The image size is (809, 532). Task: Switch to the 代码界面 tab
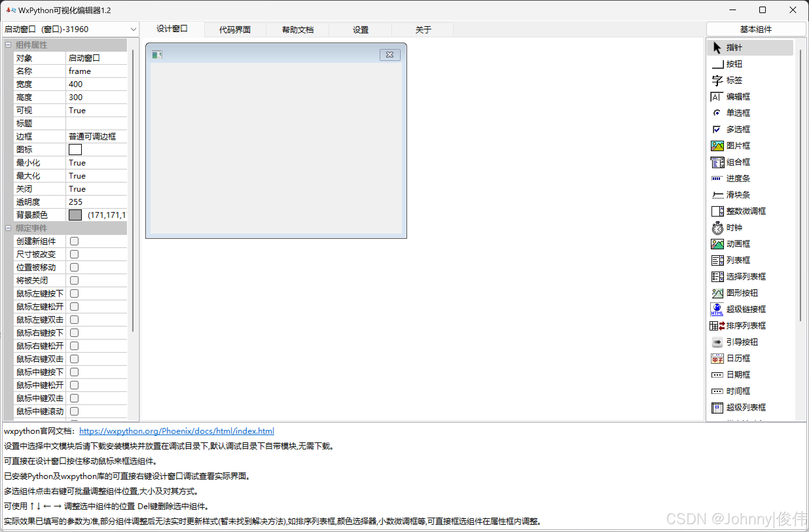pos(235,30)
